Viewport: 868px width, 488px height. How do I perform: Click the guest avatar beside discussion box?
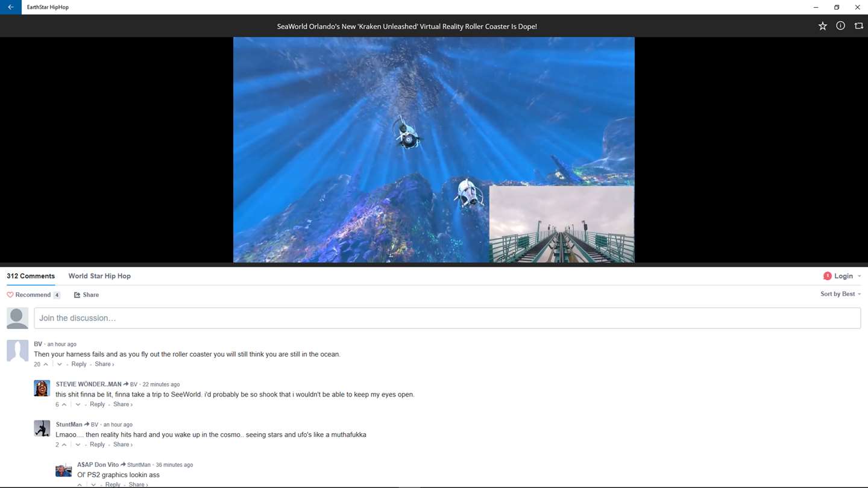click(17, 318)
